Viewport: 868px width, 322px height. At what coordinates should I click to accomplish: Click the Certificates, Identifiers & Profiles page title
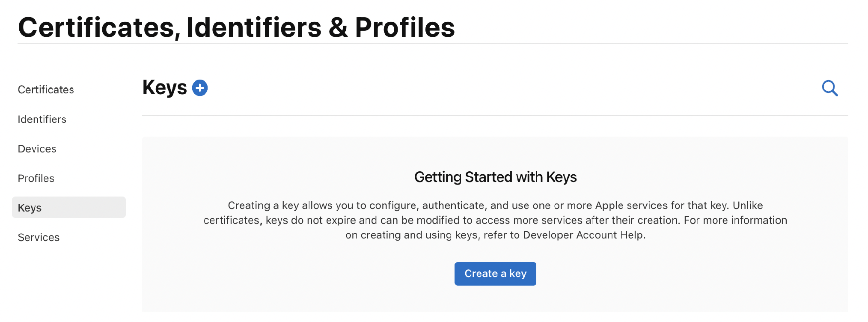coord(236,27)
